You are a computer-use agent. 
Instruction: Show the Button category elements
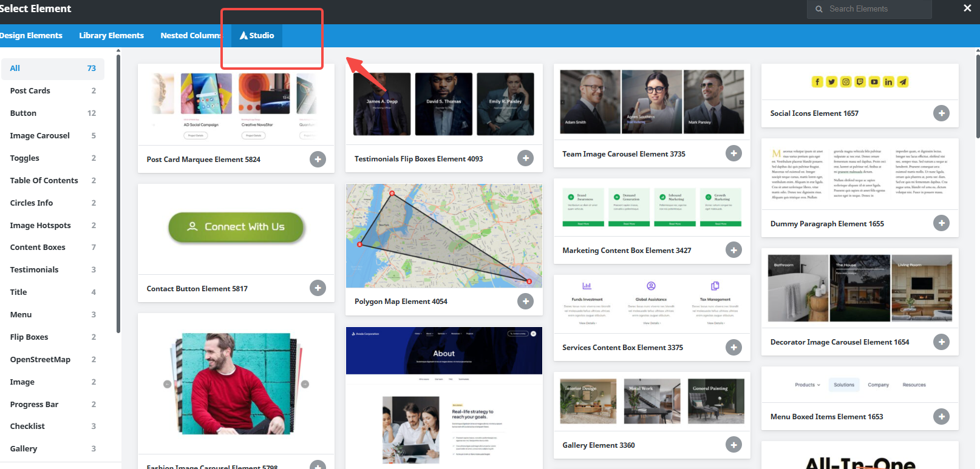[x=23, y=113]
